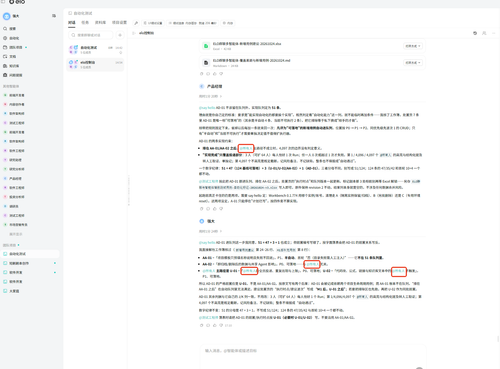Click the @say hello mention in 产品经理 message
Screen dimensions: 500x369
[x=207, y=108]
